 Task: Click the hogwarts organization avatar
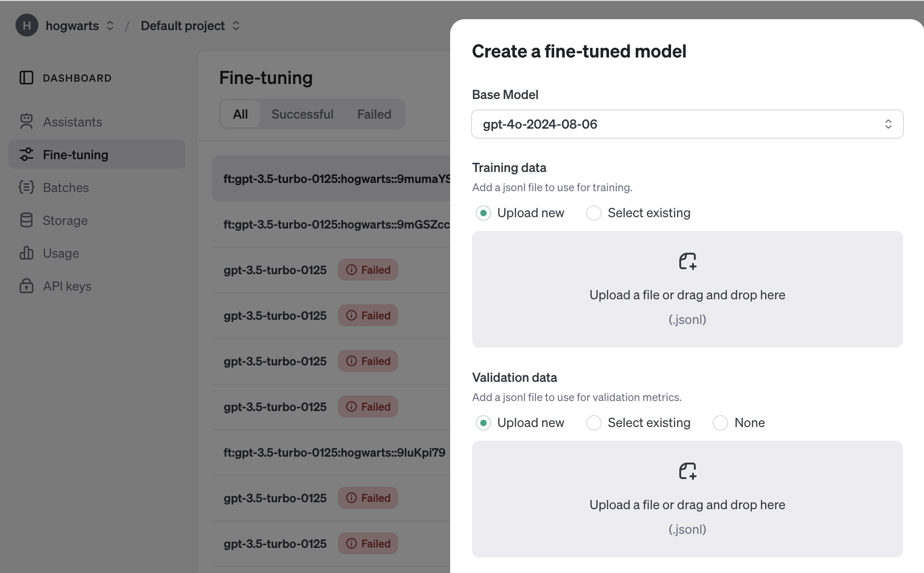[x=26, y=26]
